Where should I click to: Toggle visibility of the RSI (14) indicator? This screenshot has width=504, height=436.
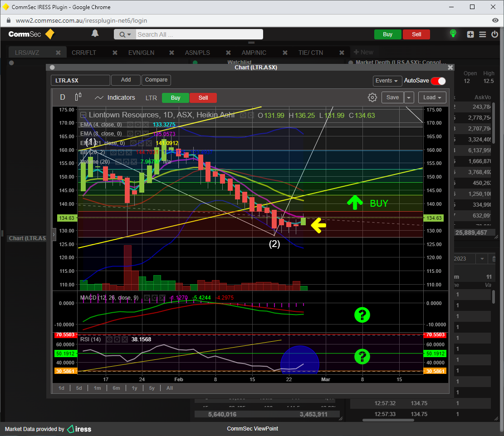point(109,339)
